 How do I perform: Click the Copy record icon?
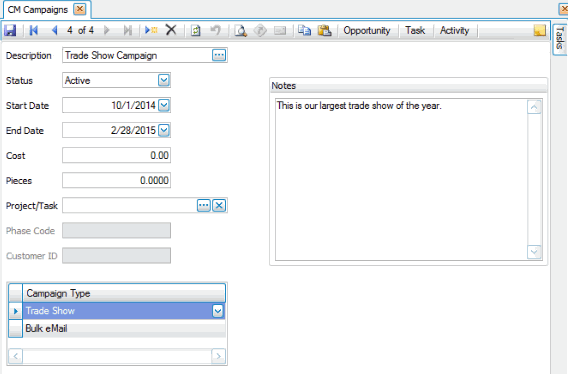click(304, 30)
